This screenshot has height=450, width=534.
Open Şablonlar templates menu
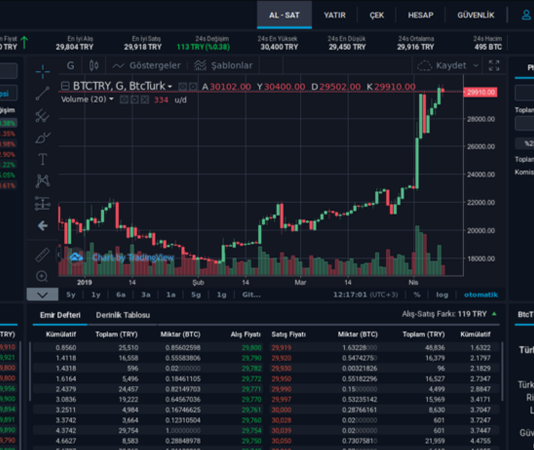[223, 65]
